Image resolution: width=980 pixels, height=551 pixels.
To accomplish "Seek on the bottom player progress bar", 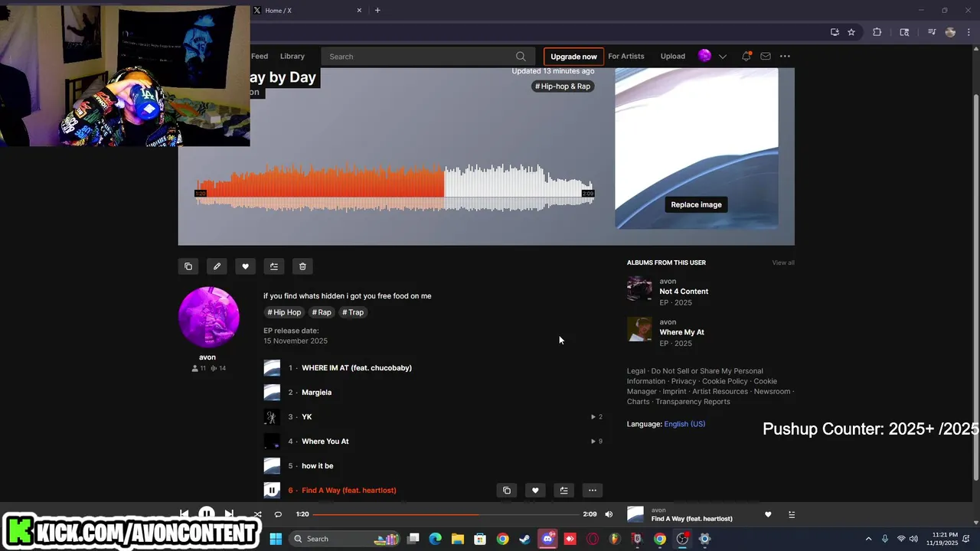I will click(446, 514).
